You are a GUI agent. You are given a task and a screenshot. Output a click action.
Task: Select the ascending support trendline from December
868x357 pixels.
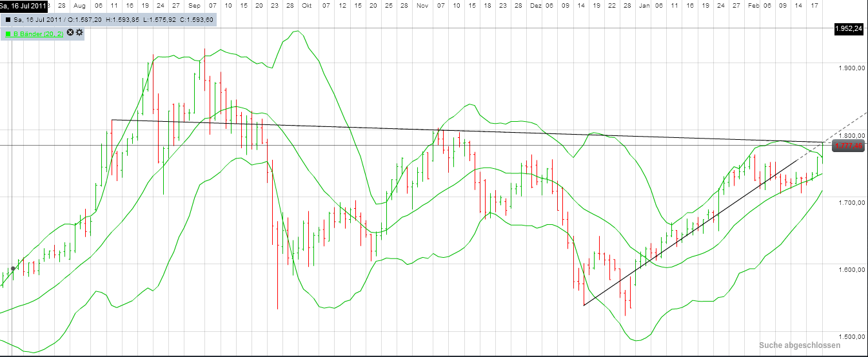tap(690, 231)
